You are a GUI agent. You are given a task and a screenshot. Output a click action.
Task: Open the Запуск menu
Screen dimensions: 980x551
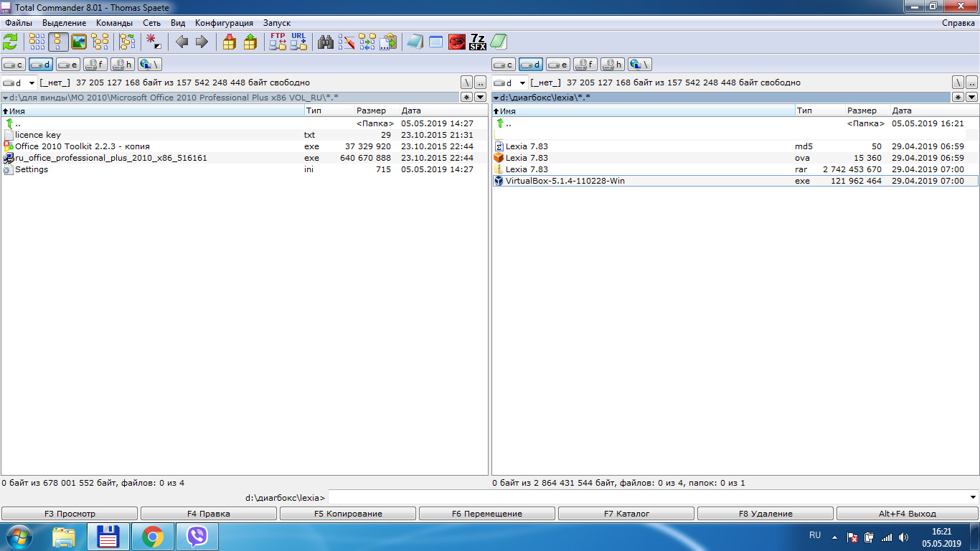pos(277,23)
